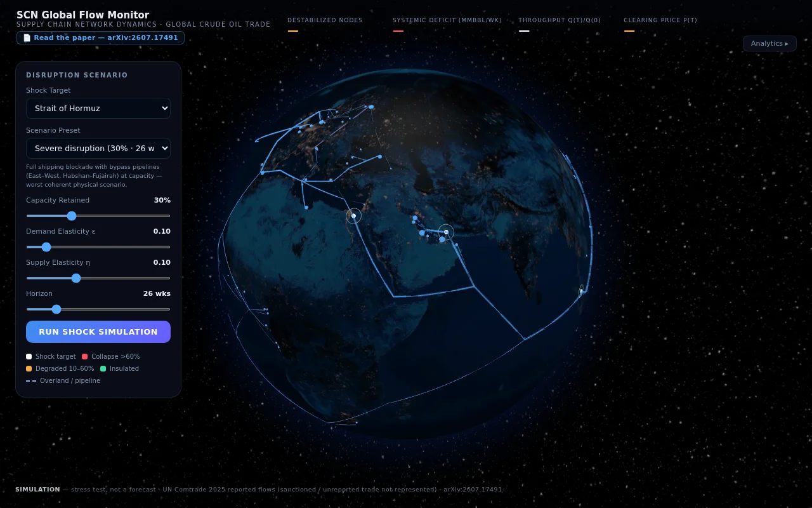The width and height of the screenshot is (812, 508).
Task: Click the orange Degraded 10–60% legend swatch
Action: (29, 369)
